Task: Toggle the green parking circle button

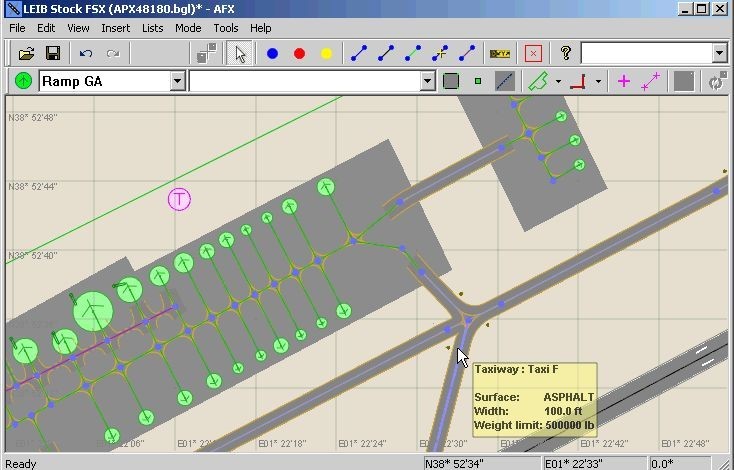Action: pyautogui.click(x=23, y=81)
